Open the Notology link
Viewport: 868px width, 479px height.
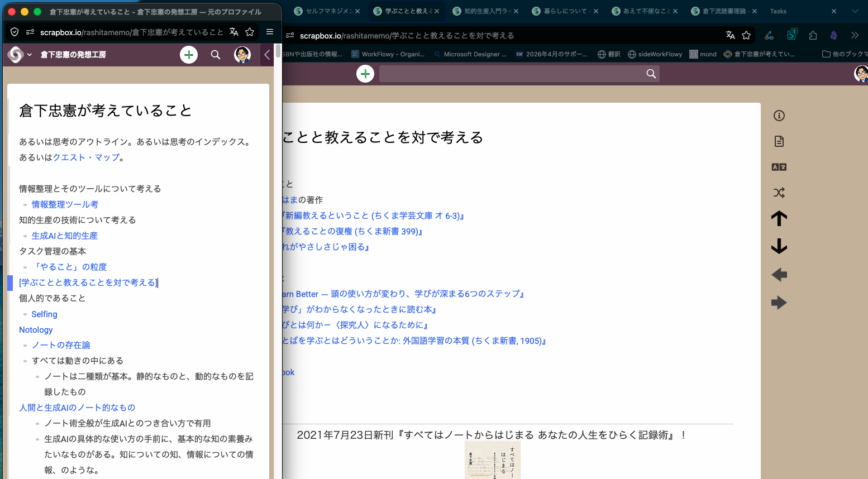36,330
